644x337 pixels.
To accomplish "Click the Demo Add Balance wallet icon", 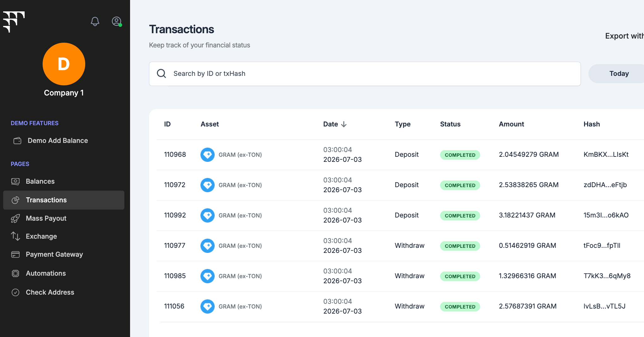I will point(17,141).
